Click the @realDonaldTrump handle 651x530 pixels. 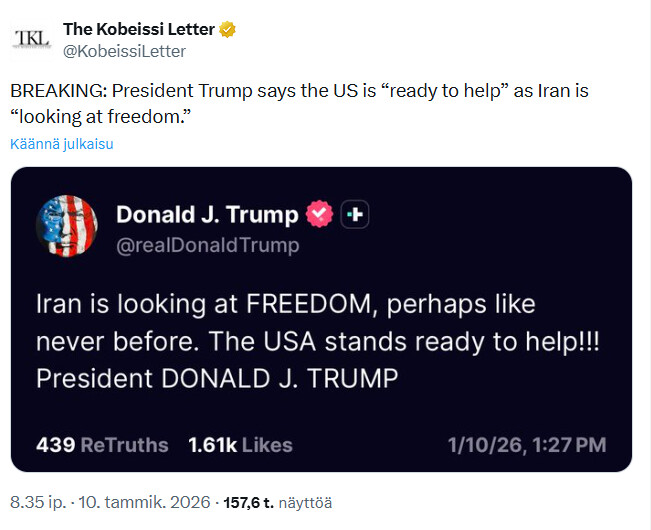click(208, 244)
